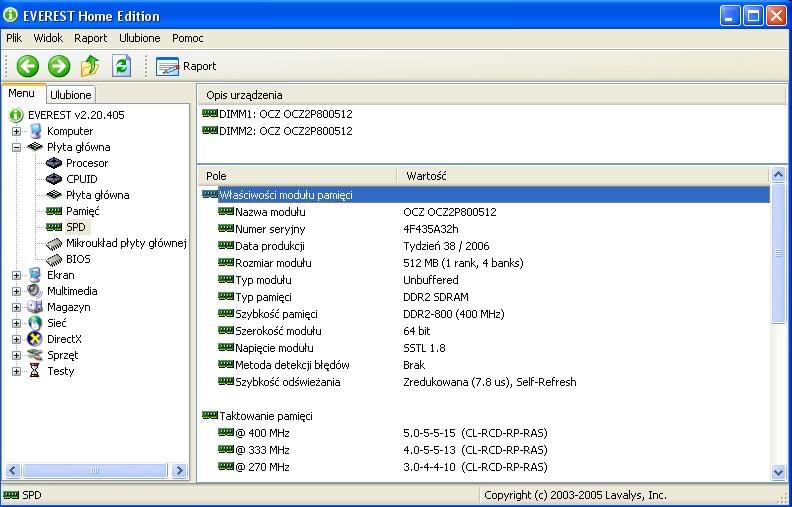
Task: Click the tree's horizontal scrollbar left arrow
Action: [13, 471]
